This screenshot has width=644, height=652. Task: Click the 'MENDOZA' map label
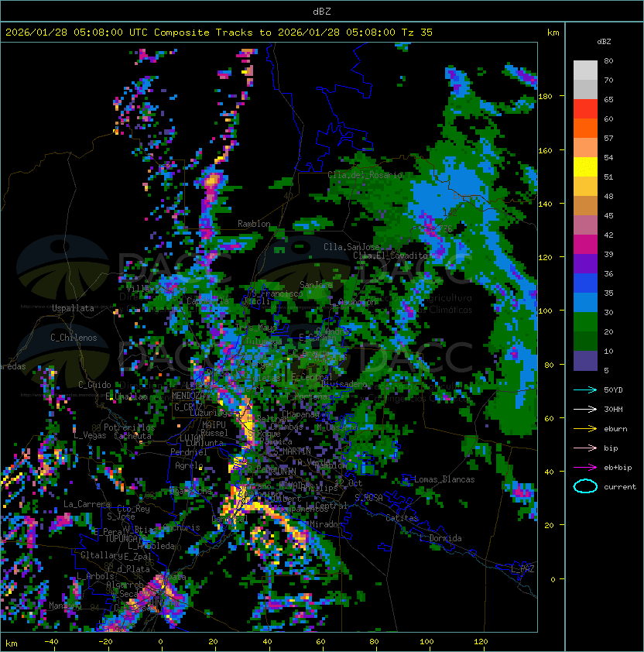(x=188, y=396)
